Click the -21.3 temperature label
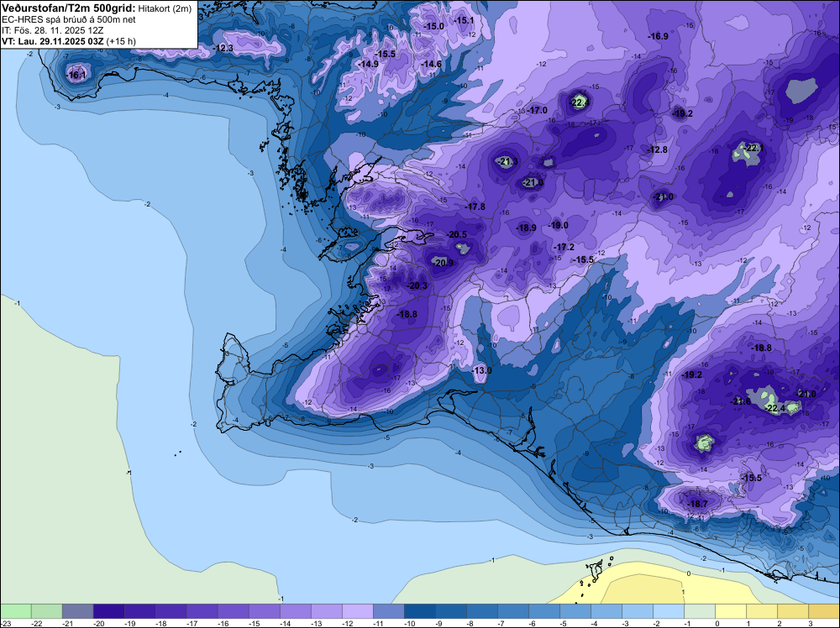Image resolution: width=840 pixels, height=628 pixels. click(x=507, y=161)
